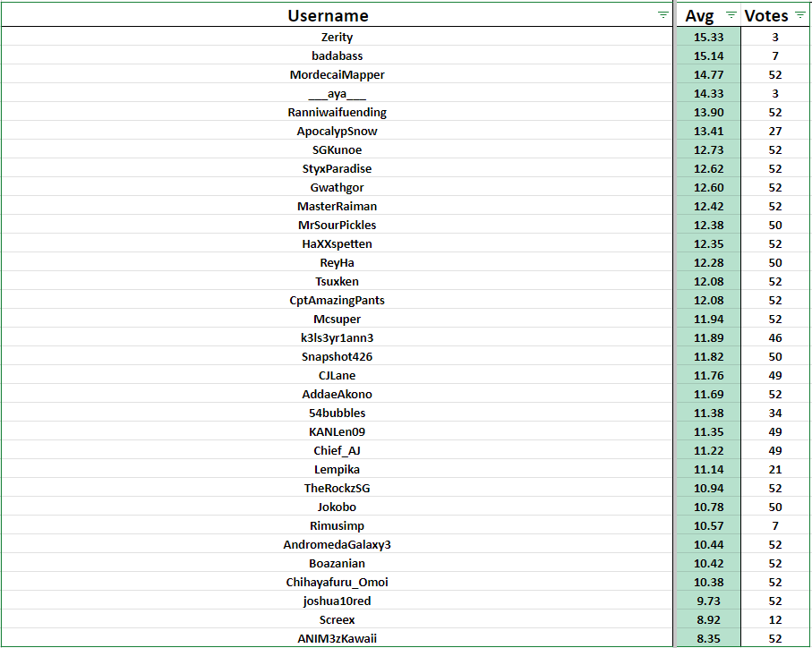Select the Lempika username cell
The width and height of the screenshot is (812, 648).
tap(337, 469)
